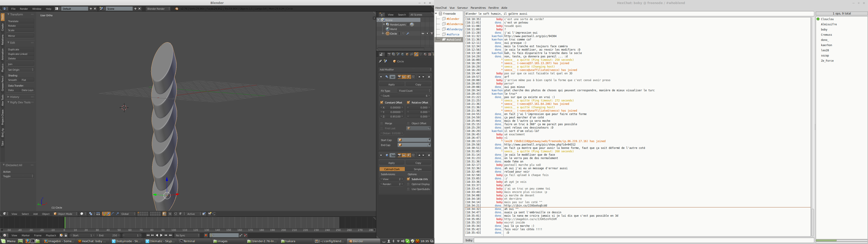
Task: Click the HexChat message input field
Action: coord(644,240)
